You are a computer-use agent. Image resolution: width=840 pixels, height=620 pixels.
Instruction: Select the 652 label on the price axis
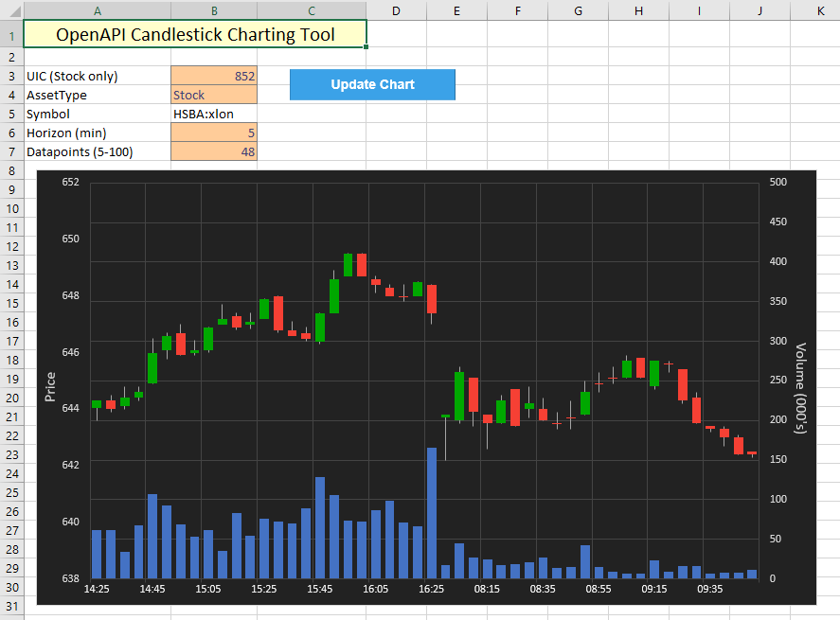(x=70, y=182)
